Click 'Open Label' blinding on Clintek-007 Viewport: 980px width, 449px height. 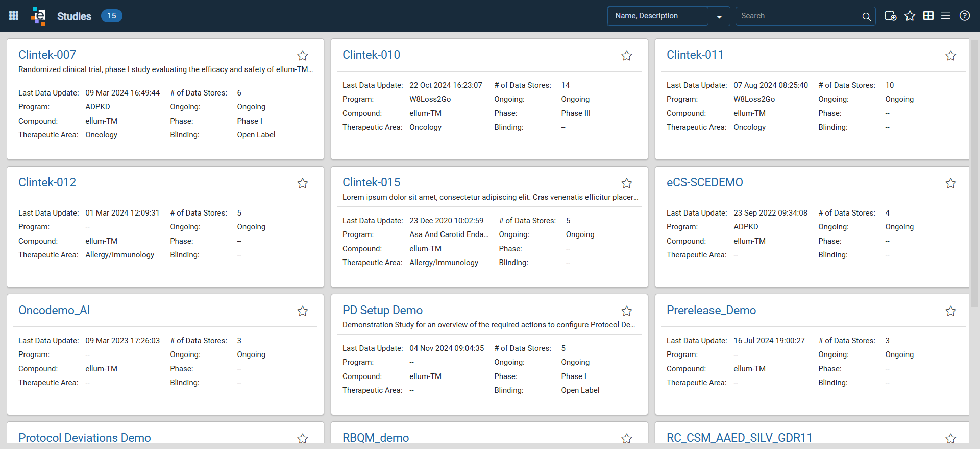point(256,135)
